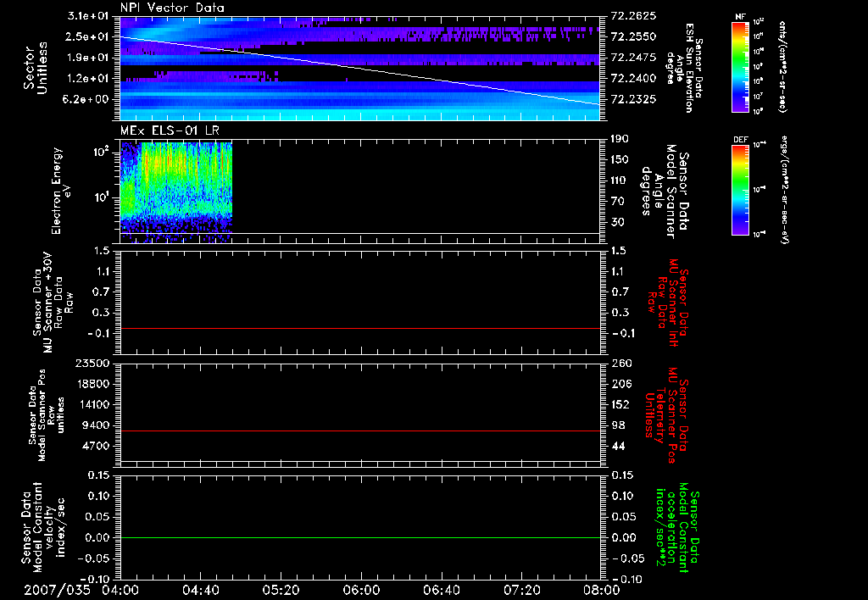Click NF units label cnts/(cm**2-sr-sec)
The height and width of the screenshot is (600, 868).
click(782, 67)
